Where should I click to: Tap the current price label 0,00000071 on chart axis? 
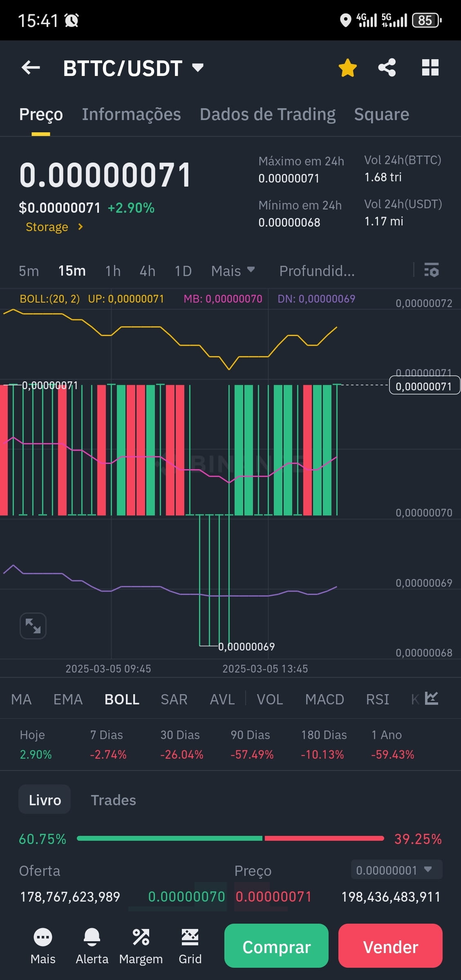point(425,385)
